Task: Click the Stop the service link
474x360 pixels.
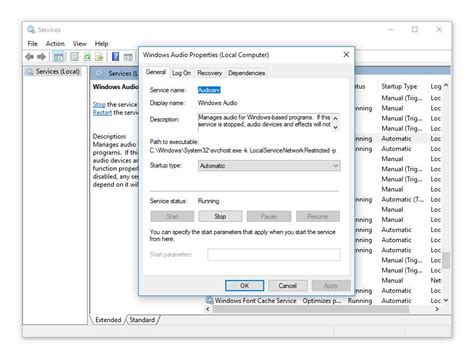Action: 99,105
